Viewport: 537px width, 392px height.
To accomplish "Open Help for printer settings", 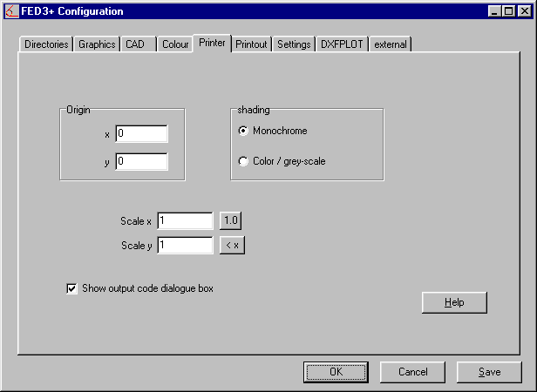I will [x=453, y=302].
